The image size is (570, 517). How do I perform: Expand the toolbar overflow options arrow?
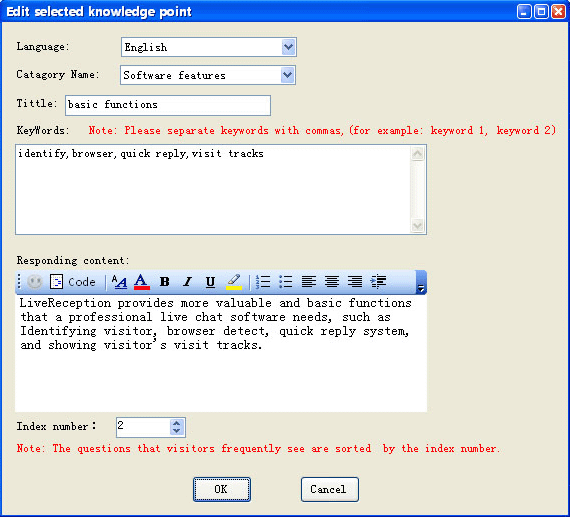[x=421, y=282]
